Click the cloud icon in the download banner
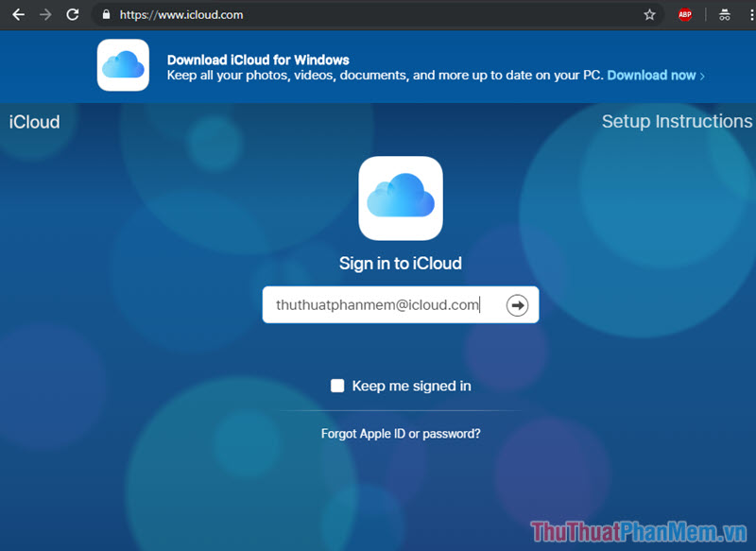Screen dimensions: 756x551 click(123, 66)
